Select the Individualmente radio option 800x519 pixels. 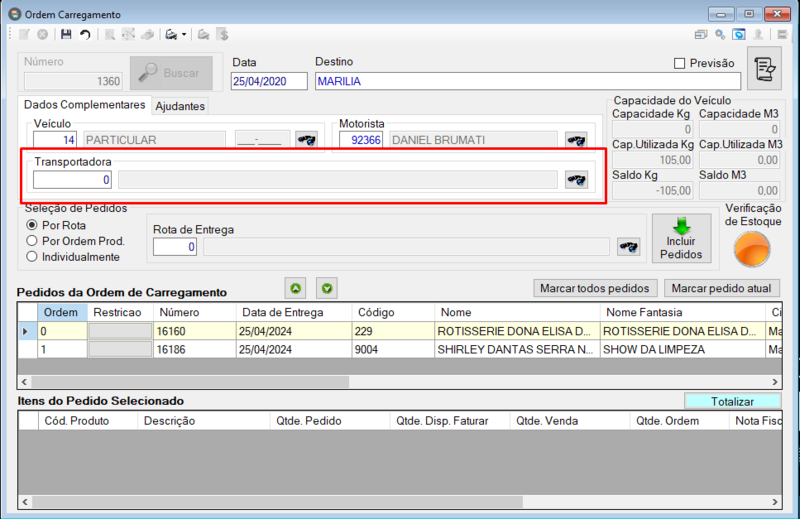click(x=32, y=257)
